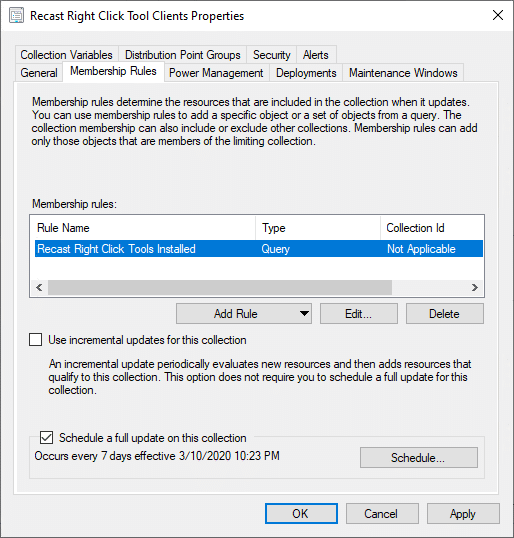514x538 pixels.
Task: Delete the selected membership rule
Action: [445, 314]
